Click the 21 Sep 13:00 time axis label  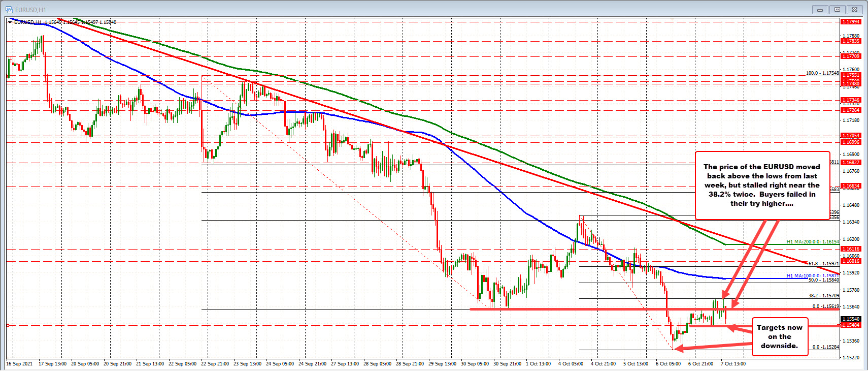pos(150,364)
